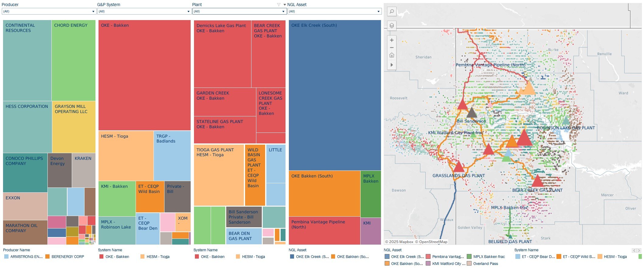Select the TRGP - Badlands system tile

coord(172,156)
